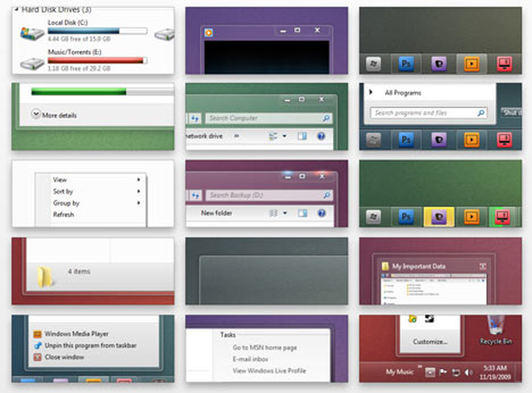
Task: Click the New folder button in the Backup (D:) window
Action: [216, 213]
